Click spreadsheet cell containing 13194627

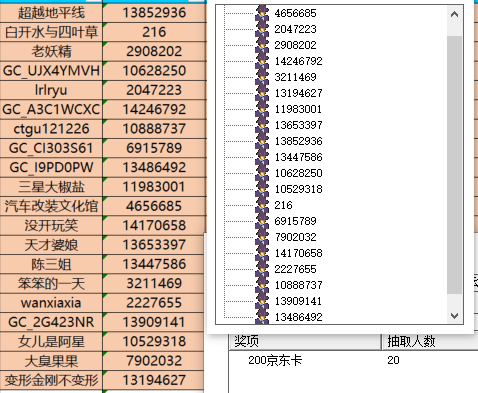(154, 380)
